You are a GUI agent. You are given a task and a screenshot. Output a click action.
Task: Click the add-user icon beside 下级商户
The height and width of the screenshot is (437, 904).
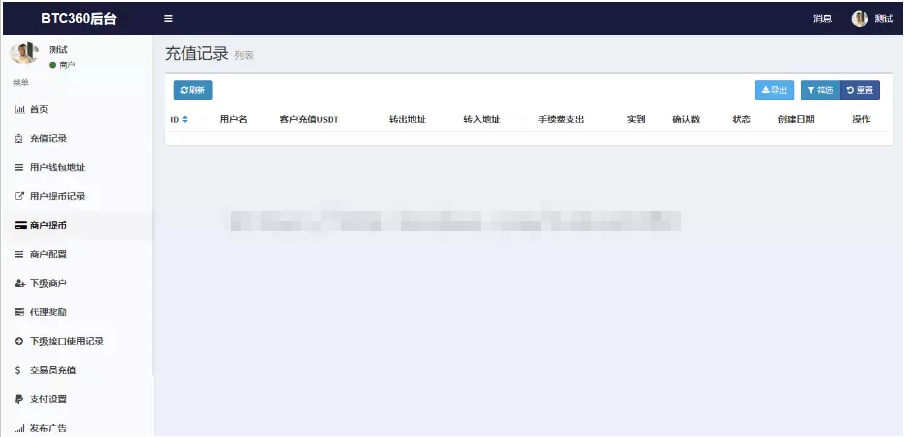20,283
